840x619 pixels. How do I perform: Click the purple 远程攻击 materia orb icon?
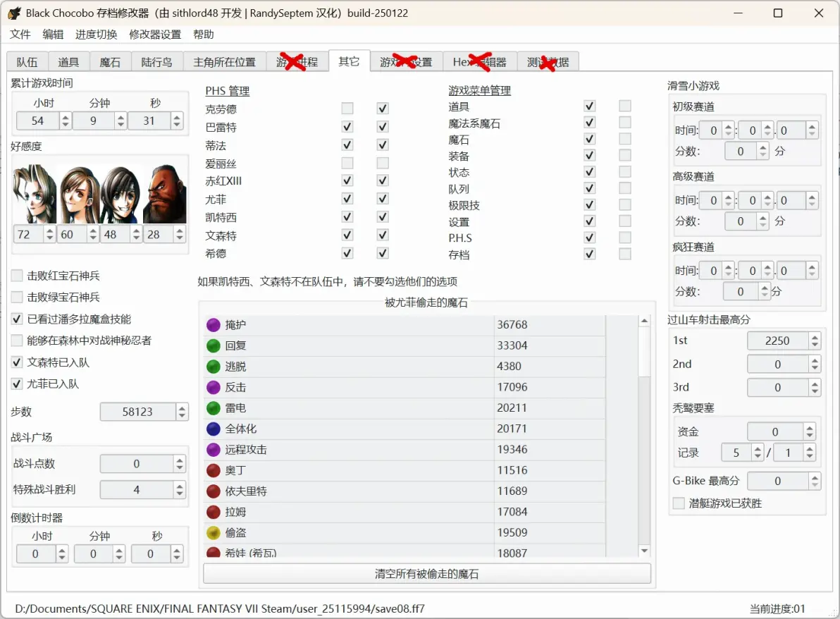click(x=214, y=450)
